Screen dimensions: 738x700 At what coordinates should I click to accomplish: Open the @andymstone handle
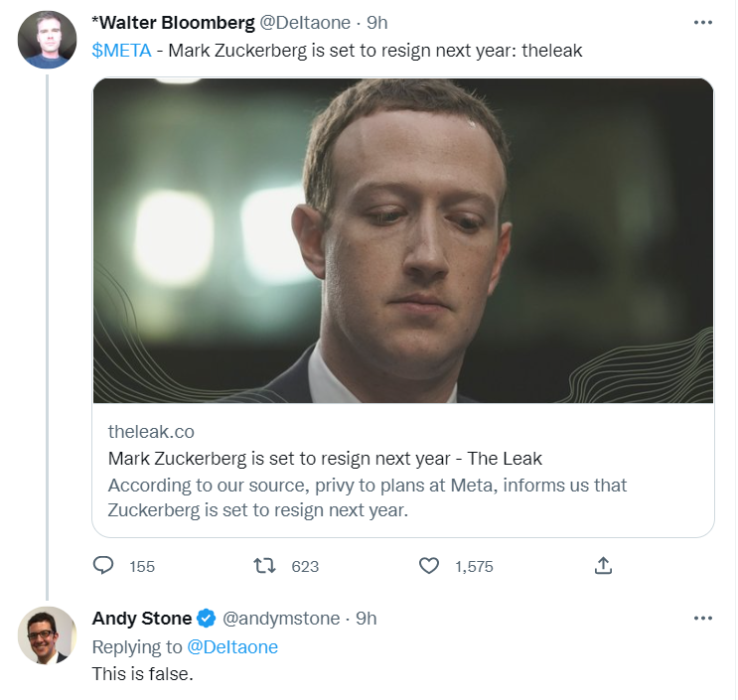point(280,619)
